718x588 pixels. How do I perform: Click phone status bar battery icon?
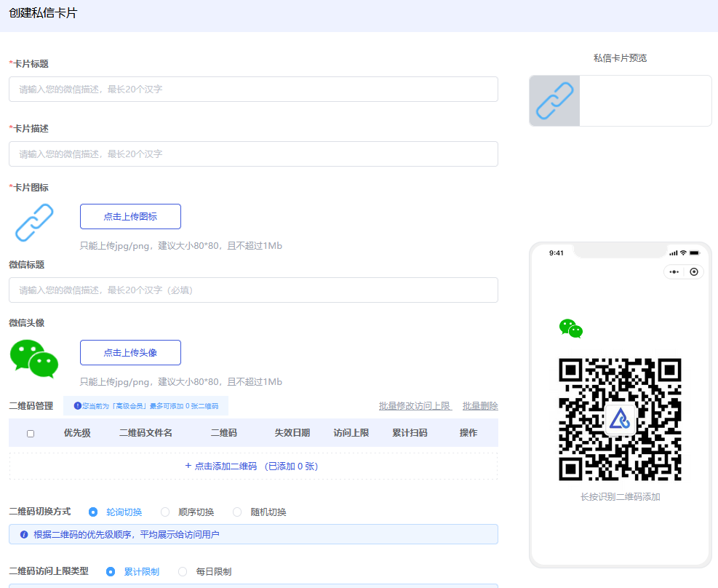click(695, 253)
